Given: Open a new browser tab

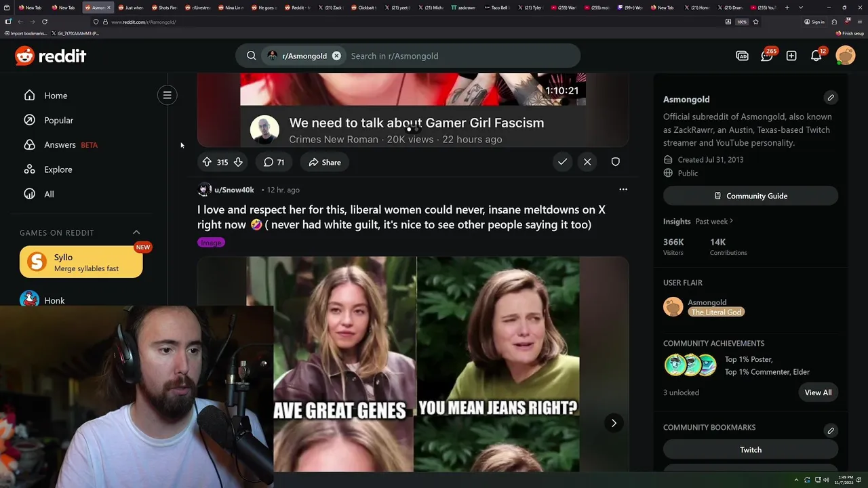Looking at the screenshot, I should coord(787,7).
